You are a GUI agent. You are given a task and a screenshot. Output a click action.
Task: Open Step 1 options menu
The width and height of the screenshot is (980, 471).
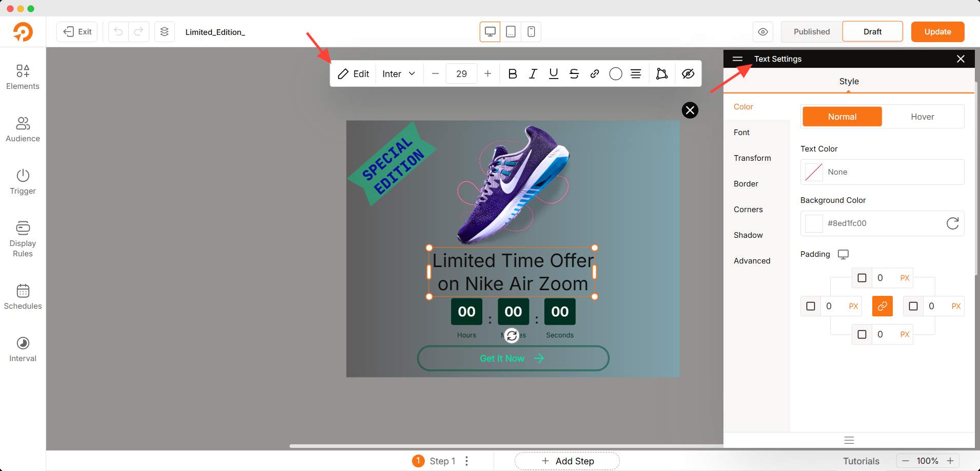pyautogui.click(x=466, y=461)
